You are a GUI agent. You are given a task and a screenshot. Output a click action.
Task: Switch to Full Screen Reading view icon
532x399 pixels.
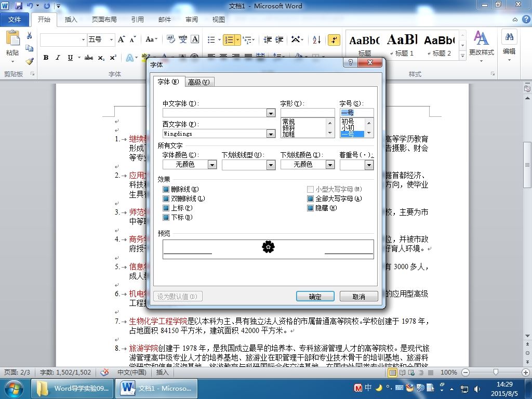(402, 373)
